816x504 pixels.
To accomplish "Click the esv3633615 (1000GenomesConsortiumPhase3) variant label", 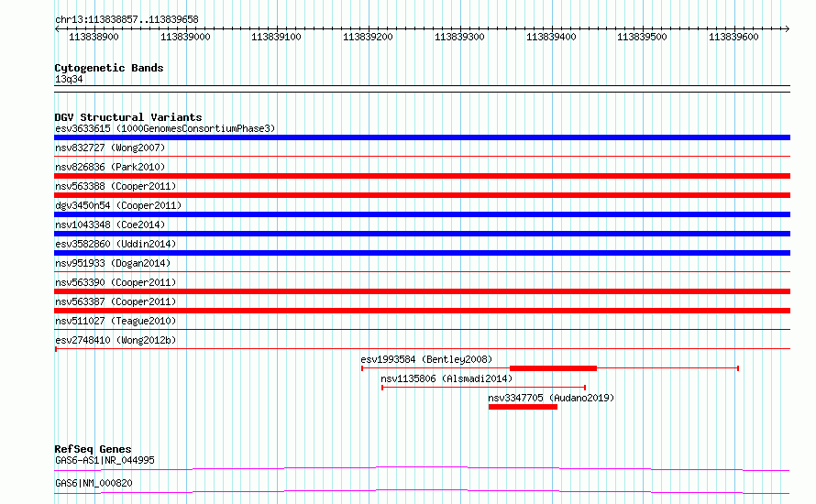I will (x=165, y=128).
